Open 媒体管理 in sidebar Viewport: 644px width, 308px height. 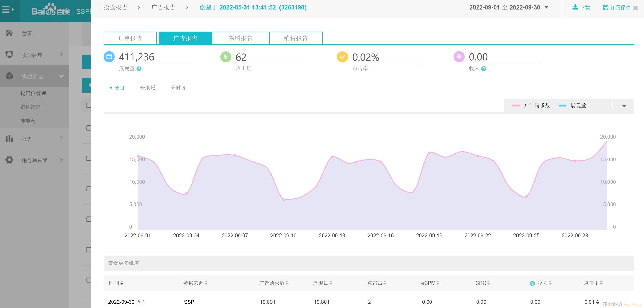click(x=30, y=107)
